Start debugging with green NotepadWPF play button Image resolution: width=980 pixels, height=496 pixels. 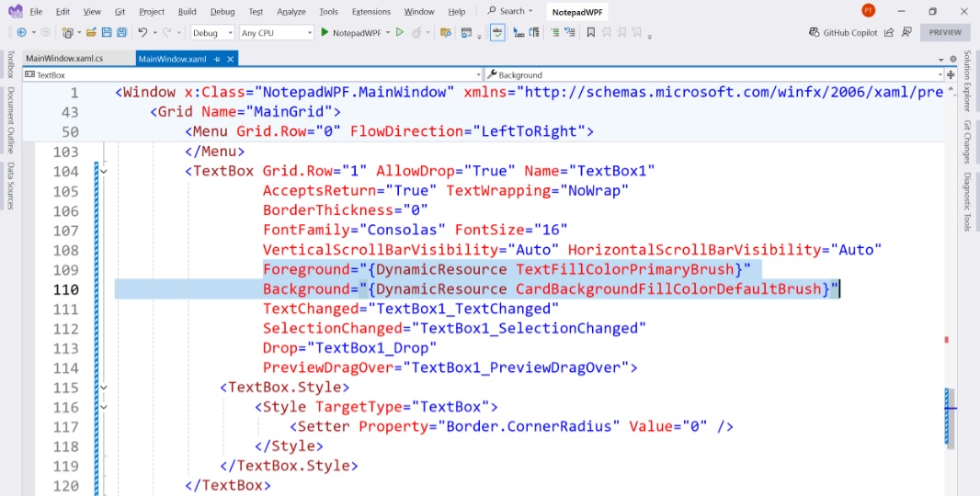325,32
